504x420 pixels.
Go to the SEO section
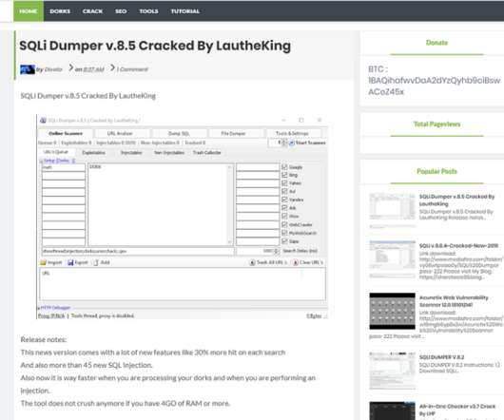coord(121,11)
